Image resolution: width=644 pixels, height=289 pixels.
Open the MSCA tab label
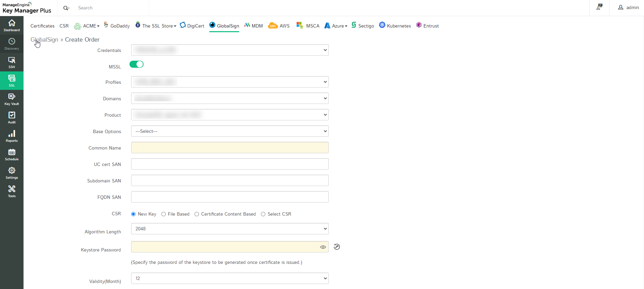pyautogui.click(x=313, y=26)
